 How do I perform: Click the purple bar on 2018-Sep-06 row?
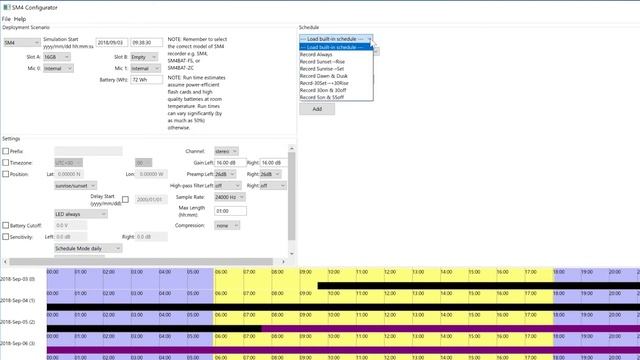[343, 350]
